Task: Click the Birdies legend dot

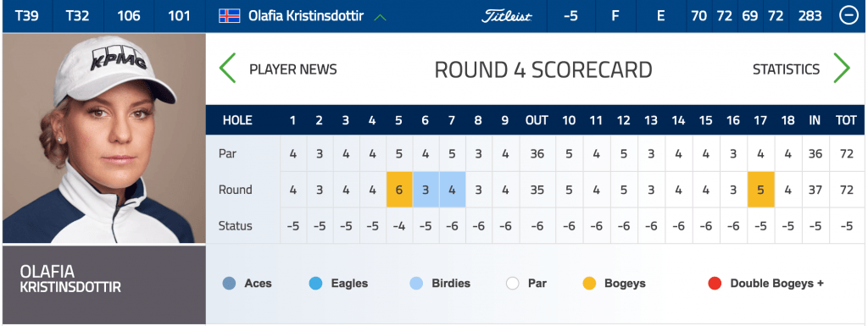Action: click(416, 284)
